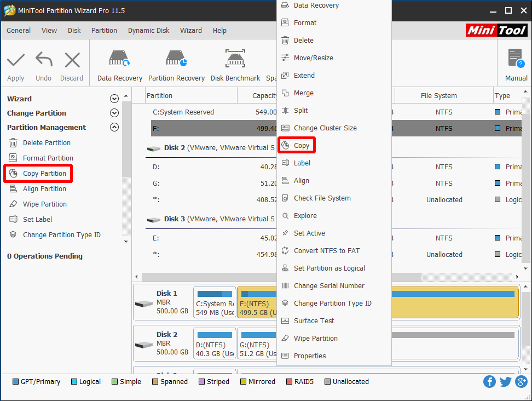
Task: Click the Copy Partition icon in sidebar
Action: [13, 173]
